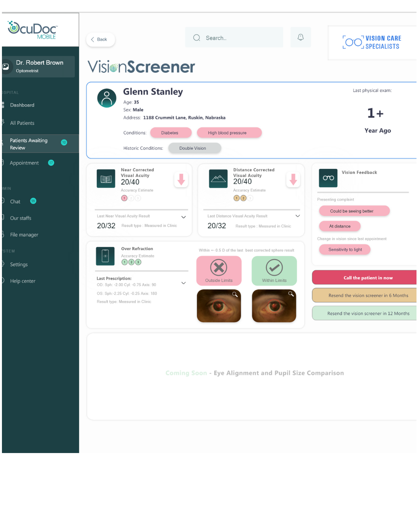Expand the Last Prescription details
The image size is (420, 525).
coord(183,283)
